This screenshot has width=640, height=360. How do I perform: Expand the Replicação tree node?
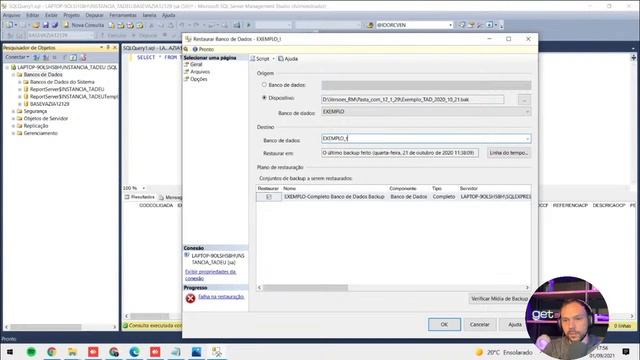(x=13, y=126)
